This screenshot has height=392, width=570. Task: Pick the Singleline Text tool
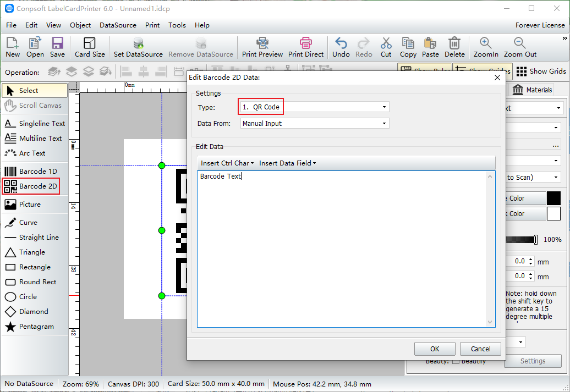tap(35, 124)
